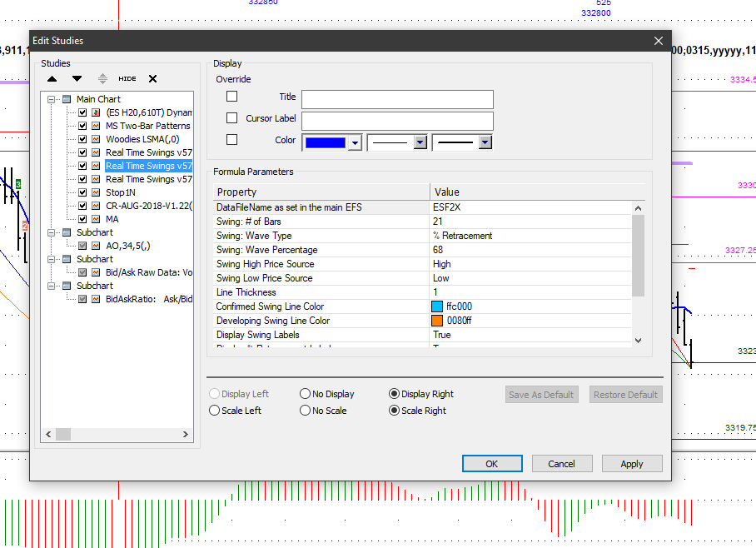The height and width of the screenshot is (548, 756).
Task: Pick the Developing Swing Line Color swatch
Action: pos(437,321)
